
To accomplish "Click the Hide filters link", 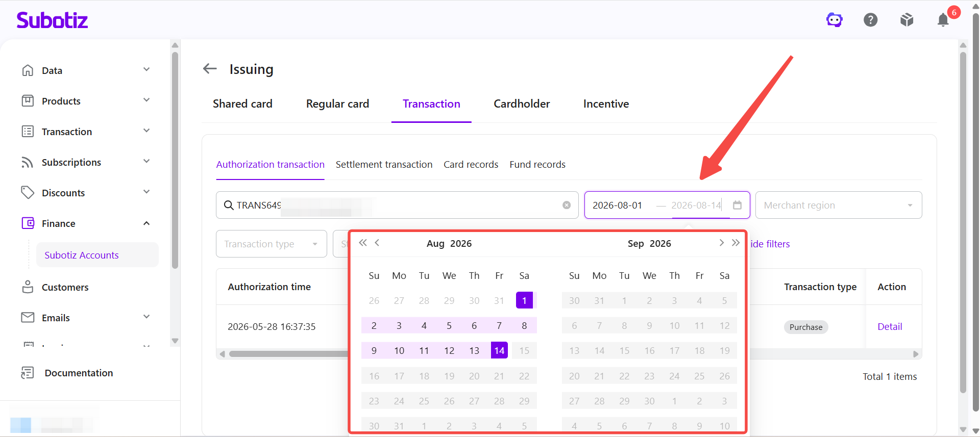I will pos(770,244).
